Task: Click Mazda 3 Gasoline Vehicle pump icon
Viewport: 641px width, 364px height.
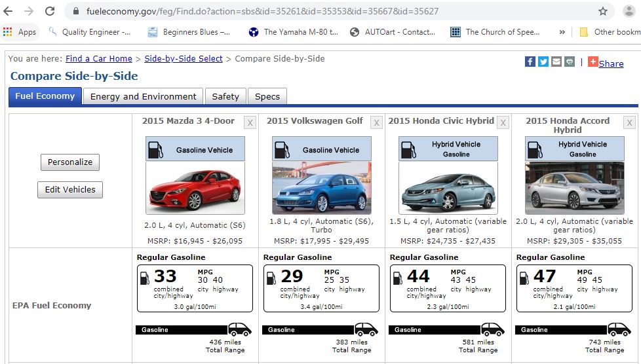Action: click(155, 149)
